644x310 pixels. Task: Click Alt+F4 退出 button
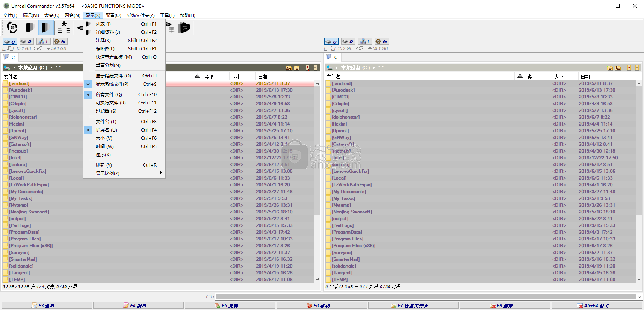[x=597, y=305]
